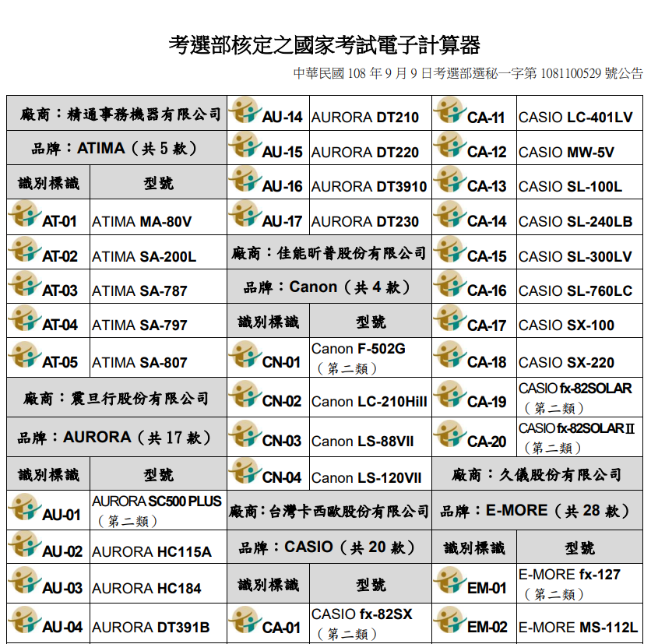The image size is (651, 644).
Task: Click the logo icon beside CN-04
Action: pyautogui.click(x=245, y=470)
